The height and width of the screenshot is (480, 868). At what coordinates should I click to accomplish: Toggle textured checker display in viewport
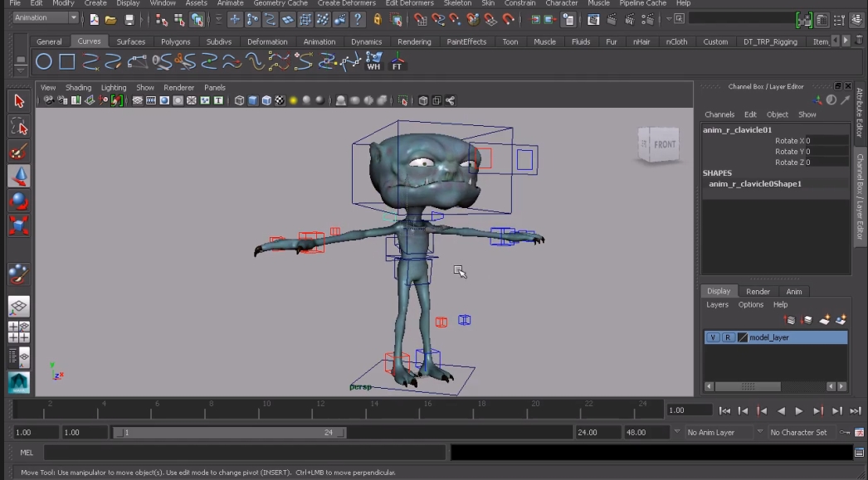point(280,100)
